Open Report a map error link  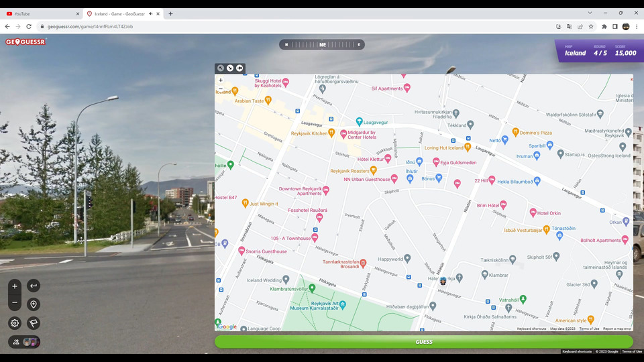point(617,328)
